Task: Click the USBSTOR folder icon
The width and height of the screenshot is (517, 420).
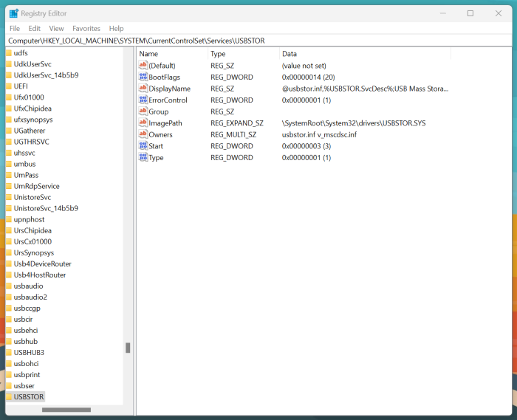Action: point(9,396)
